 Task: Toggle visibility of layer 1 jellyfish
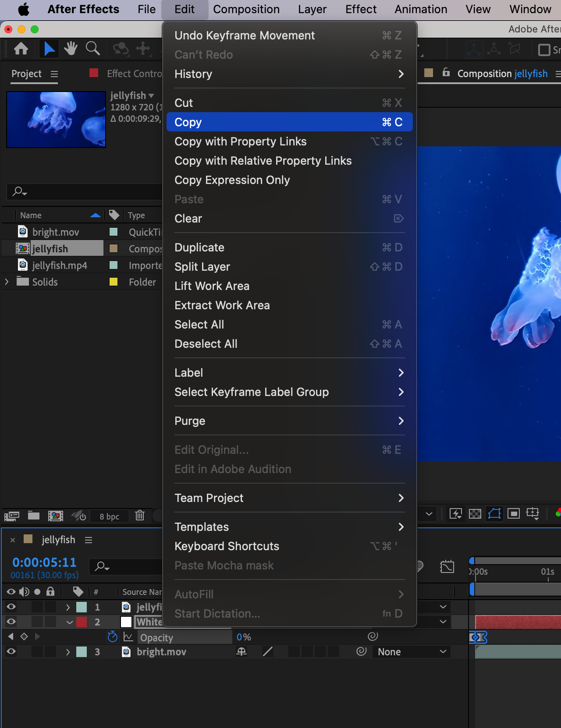pos(11,607)
